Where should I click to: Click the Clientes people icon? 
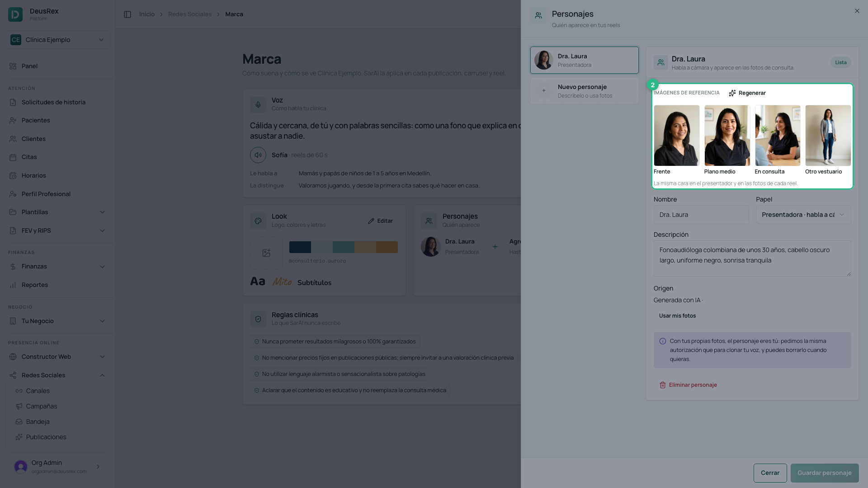point(13,139)
